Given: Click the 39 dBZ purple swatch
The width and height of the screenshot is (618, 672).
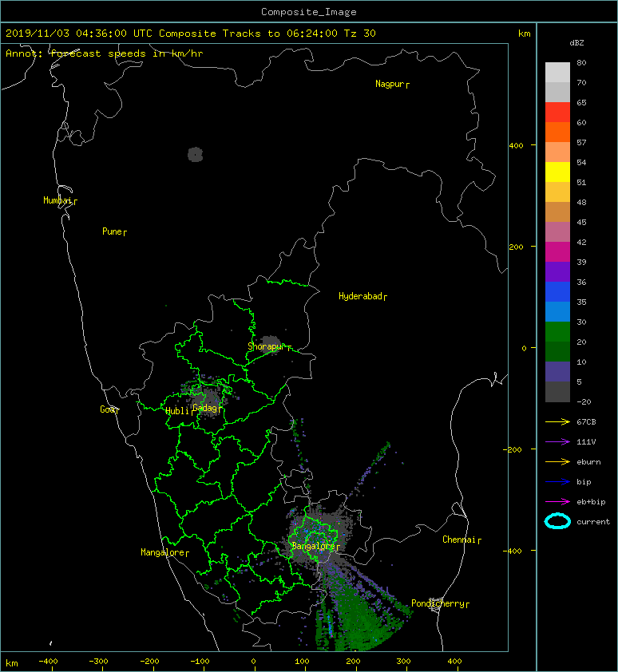Looking at the screenshot, I should tap(557, 271).
